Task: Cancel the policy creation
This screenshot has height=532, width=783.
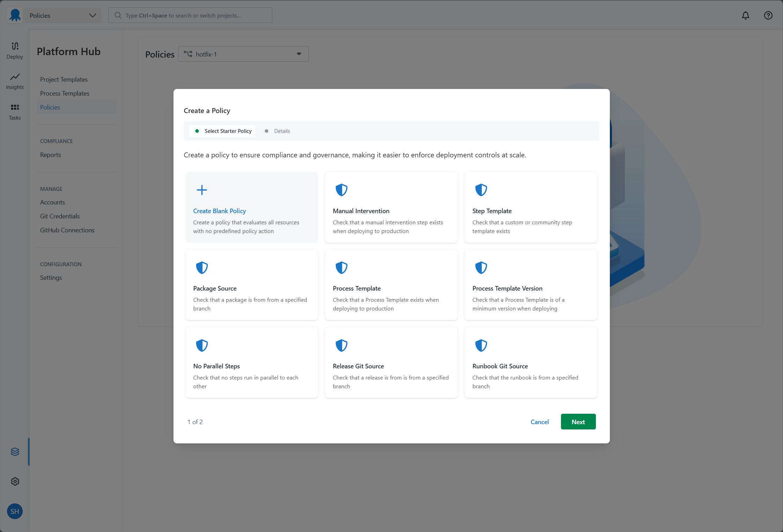Action: 539,422
